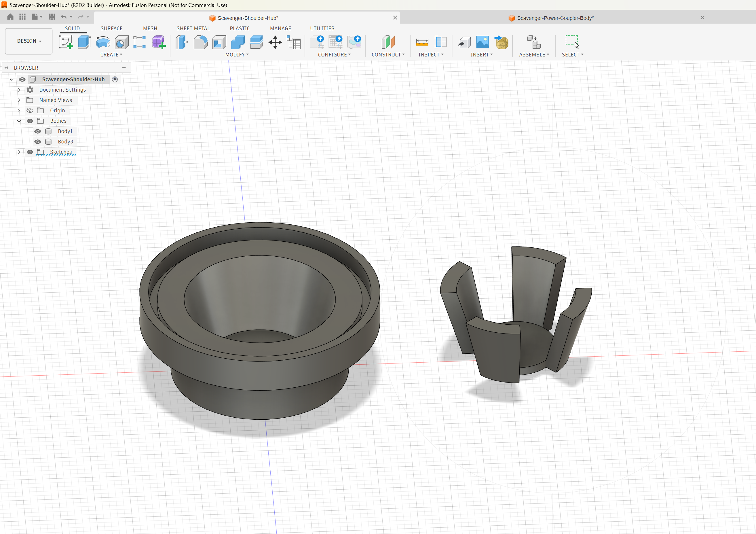756x534 pixels.
Task: Collapse the Bodies folder
Action: 19,121
